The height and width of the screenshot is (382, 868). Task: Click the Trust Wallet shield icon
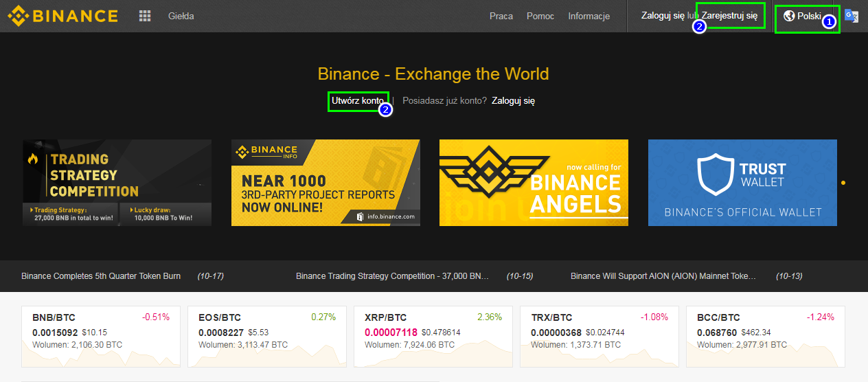pyautogui.click(x=715, y=174)
